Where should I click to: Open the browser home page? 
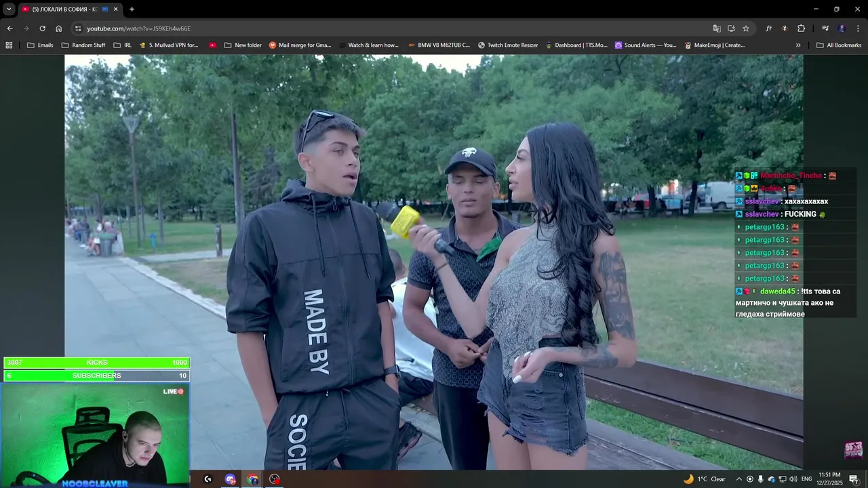[58, 28]
